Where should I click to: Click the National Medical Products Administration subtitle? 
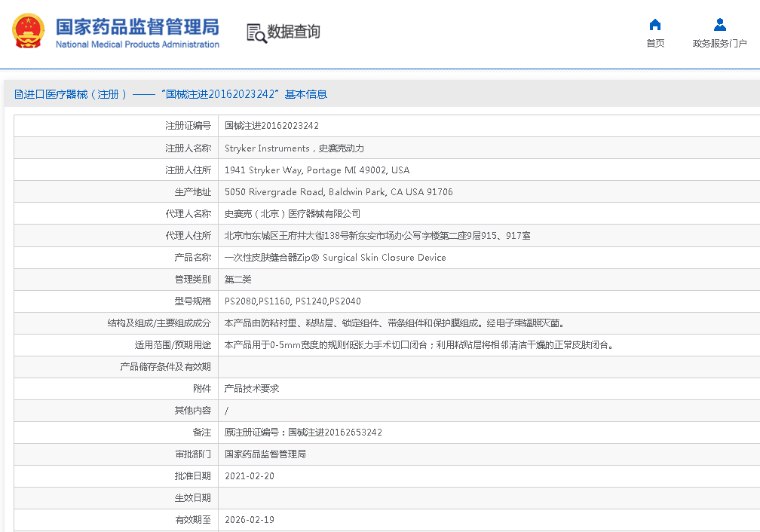(x=137, y=44)
